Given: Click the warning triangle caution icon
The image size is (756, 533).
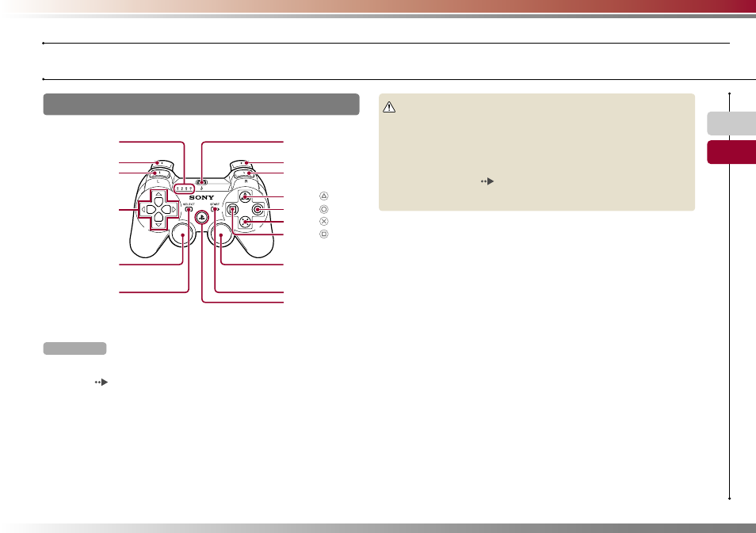Looking at the screenshot, I should (x=389, y=107).
